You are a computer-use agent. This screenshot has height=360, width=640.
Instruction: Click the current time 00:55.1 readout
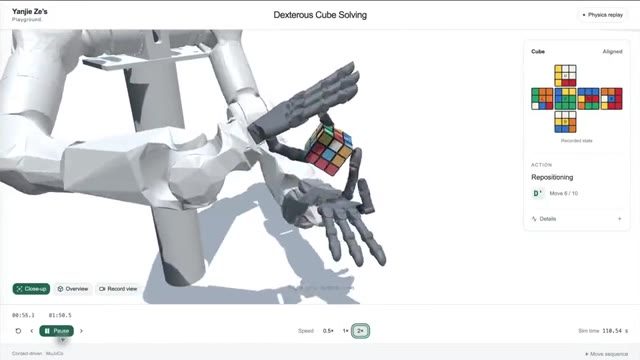(23, 315)
